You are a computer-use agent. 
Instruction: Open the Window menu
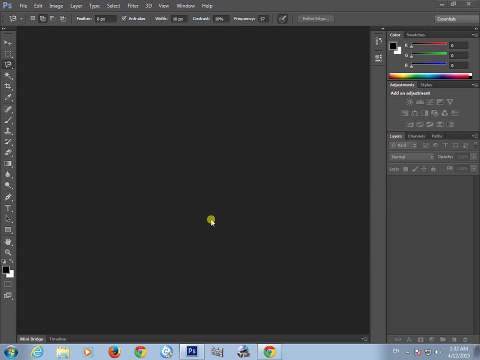(185, 6)
